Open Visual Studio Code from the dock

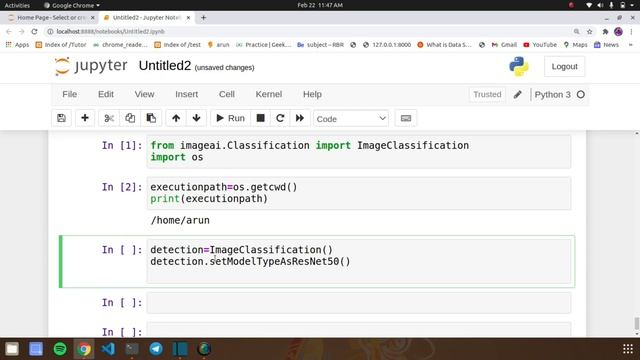[x=108, y=349]
